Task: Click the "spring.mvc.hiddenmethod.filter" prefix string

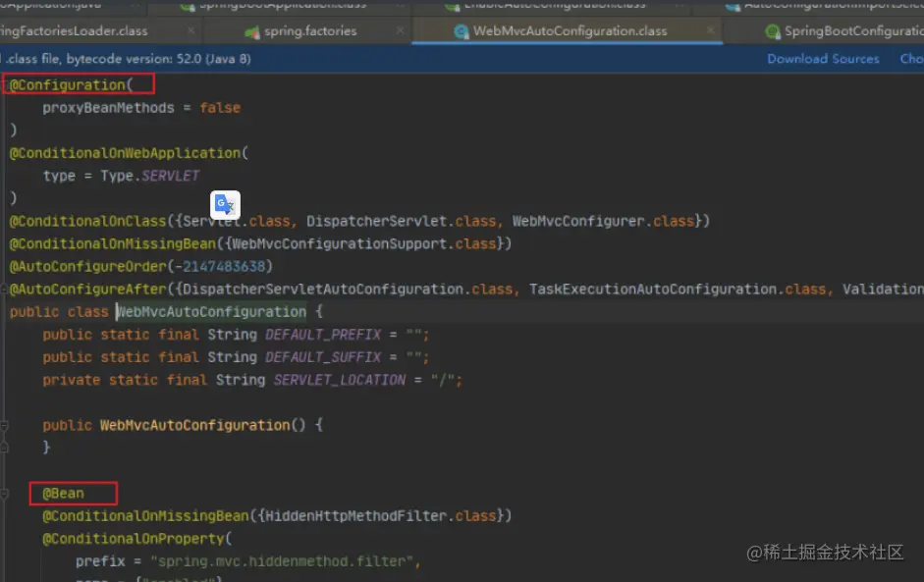Action: (282, 561)
